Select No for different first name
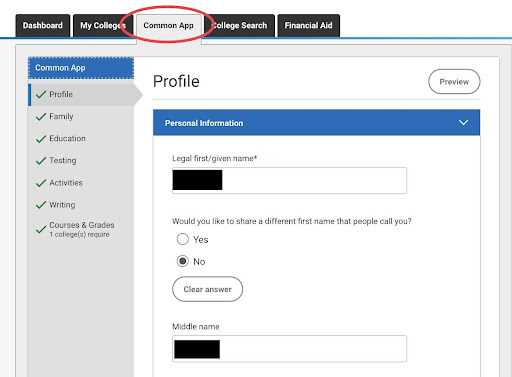 (182, 261)
